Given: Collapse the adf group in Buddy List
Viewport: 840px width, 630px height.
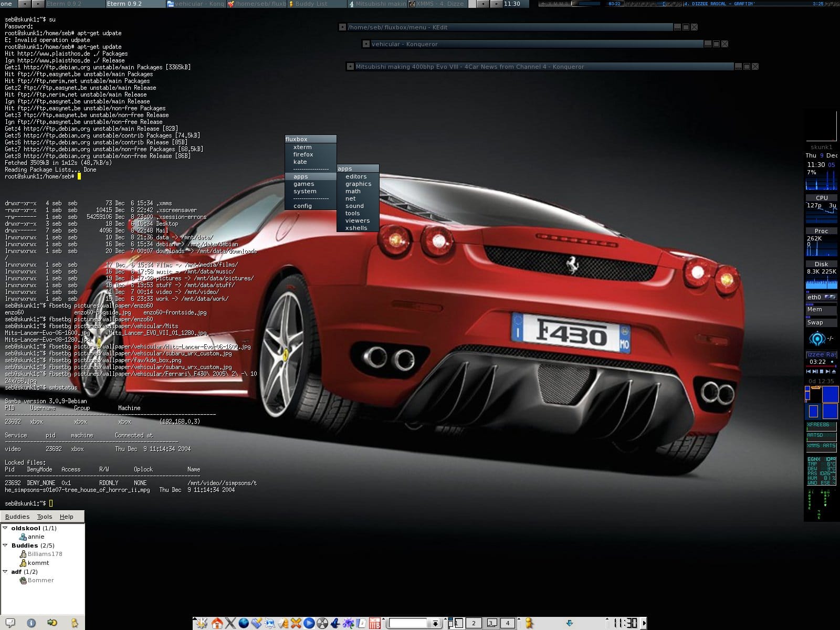Looking at the screenshot, I should tap(5, 572).
